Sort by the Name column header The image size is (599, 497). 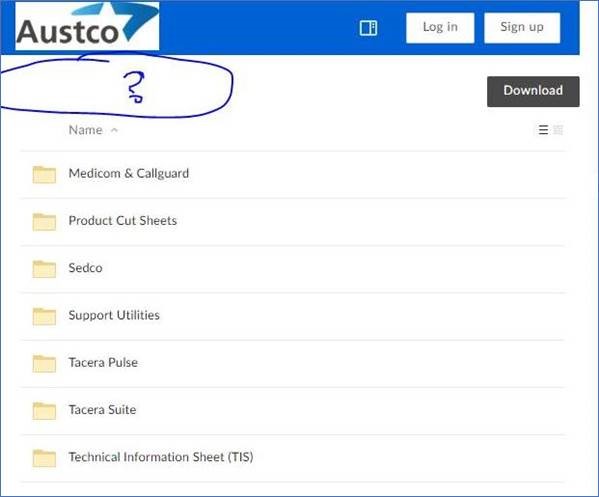click(x=86, y=130)
